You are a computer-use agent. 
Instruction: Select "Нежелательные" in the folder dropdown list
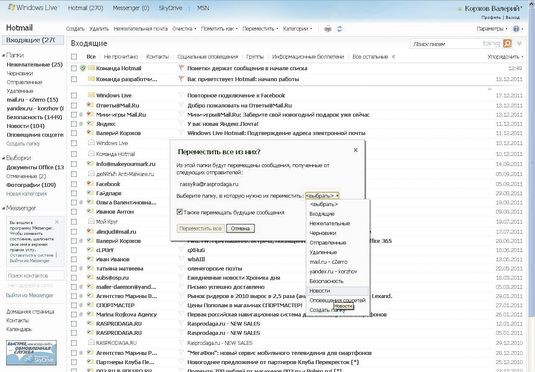tap(338, 224)
